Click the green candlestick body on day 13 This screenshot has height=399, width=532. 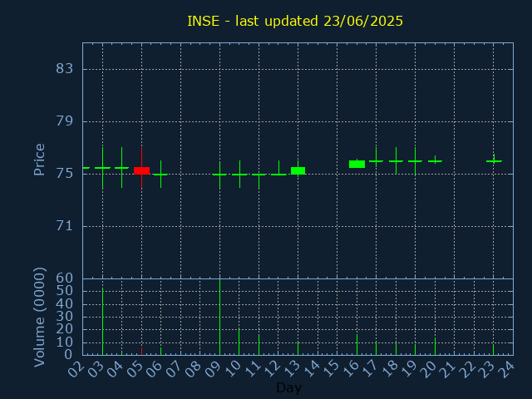[298, 170]
